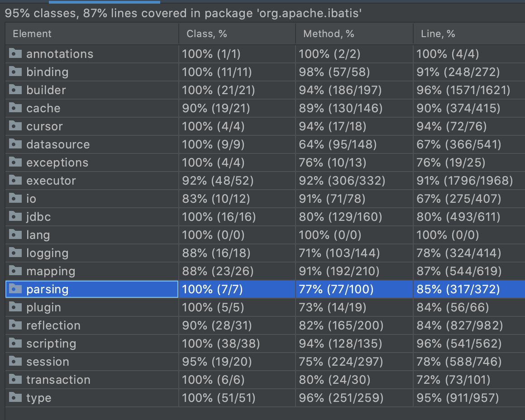The width and height of the screenshot is (525, 420).
Task: Sort by the Element column header
Action: [32, 34]
